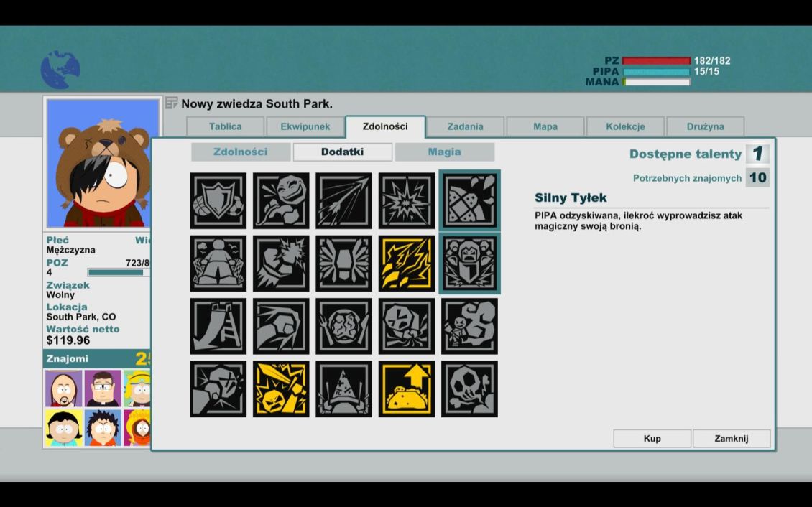The height and width of the screenshot is (507, 812).
Task: Choose the skull perk icon
Action: (469, 389)
